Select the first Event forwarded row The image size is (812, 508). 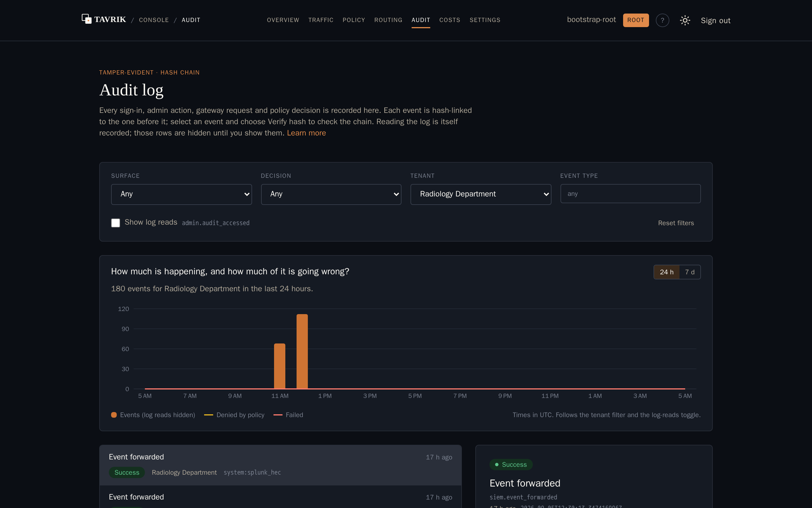click(x=281, y=465)
